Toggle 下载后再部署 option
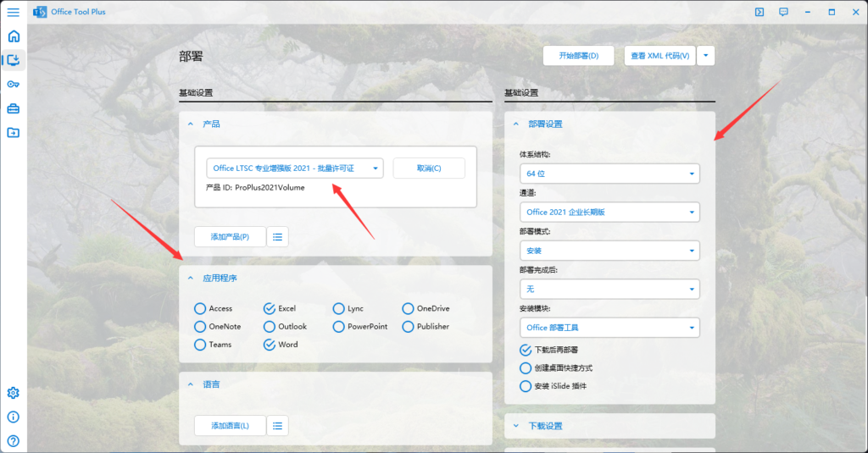The image size is (868, 453). 549,350
